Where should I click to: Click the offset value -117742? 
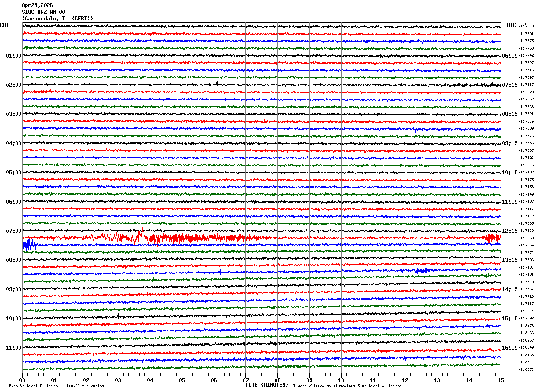coord(526,56)
